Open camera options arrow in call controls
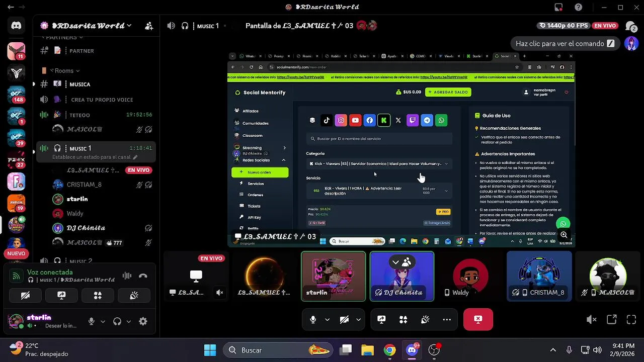 pyautogui.click(x=358, y=319)
